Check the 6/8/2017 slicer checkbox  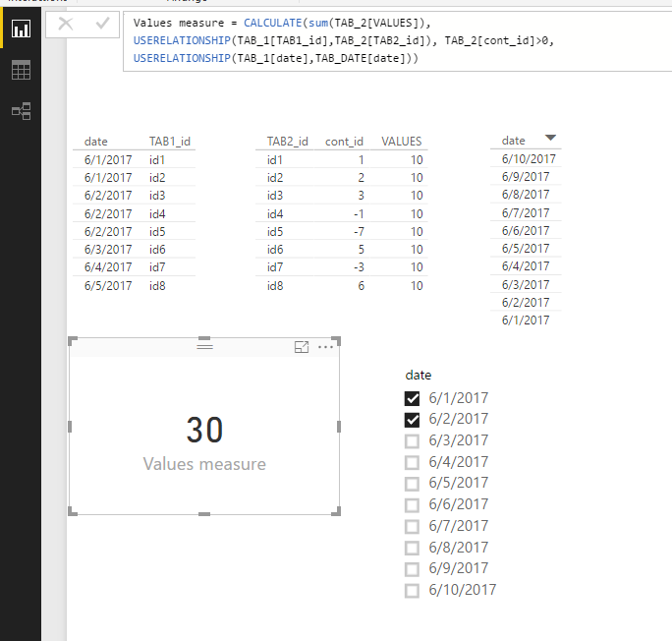click(x=412, y=548)
